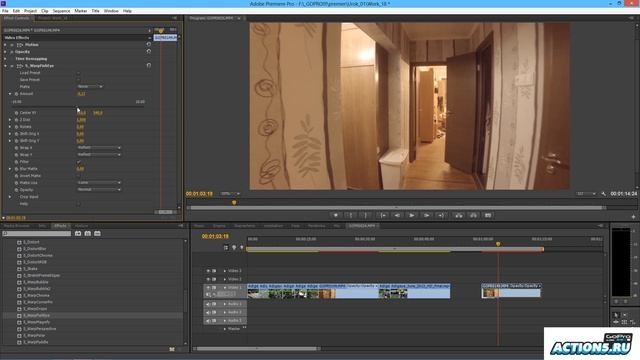Image resolution: width=640 pixels, height=360 pixels.
Task: Open the Program monitor zoom level dropdown
Action: click(x=230, y=194)
